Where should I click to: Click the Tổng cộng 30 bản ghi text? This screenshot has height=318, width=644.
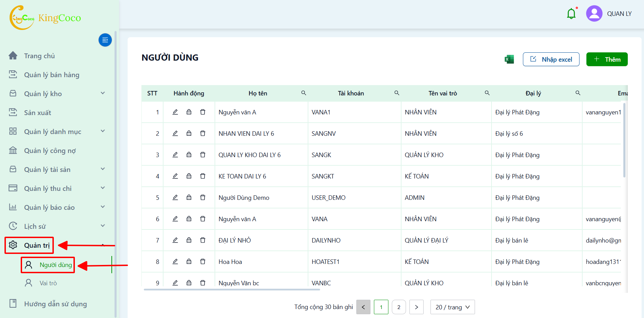[x=324, y=307]
